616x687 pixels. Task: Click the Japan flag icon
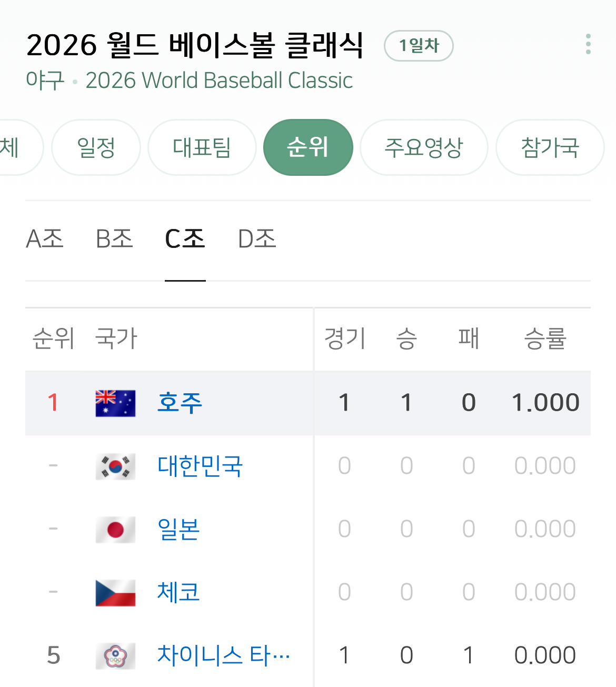[x=115, y=530]
